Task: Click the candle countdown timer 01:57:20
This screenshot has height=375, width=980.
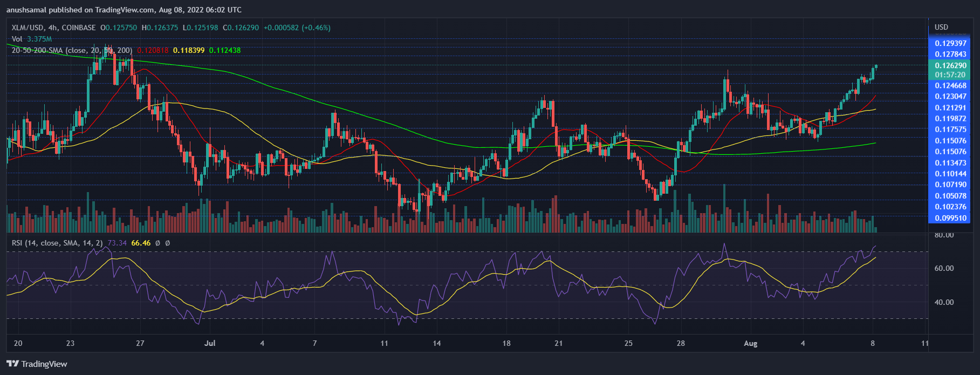Action: click(951, 74)
